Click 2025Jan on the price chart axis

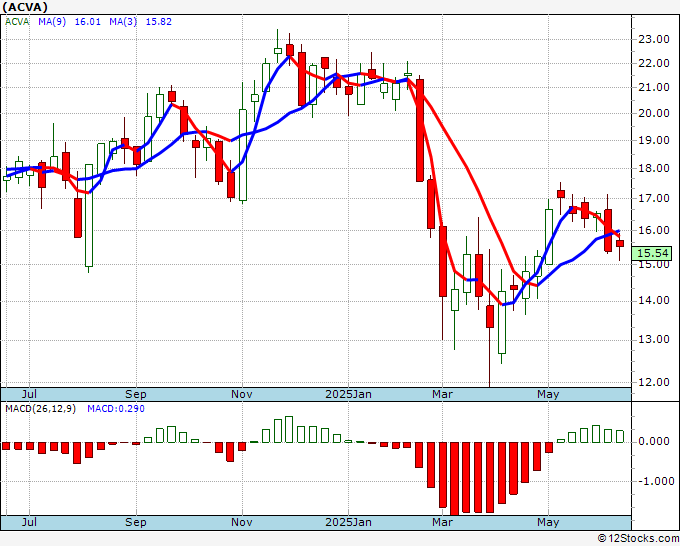348,394
